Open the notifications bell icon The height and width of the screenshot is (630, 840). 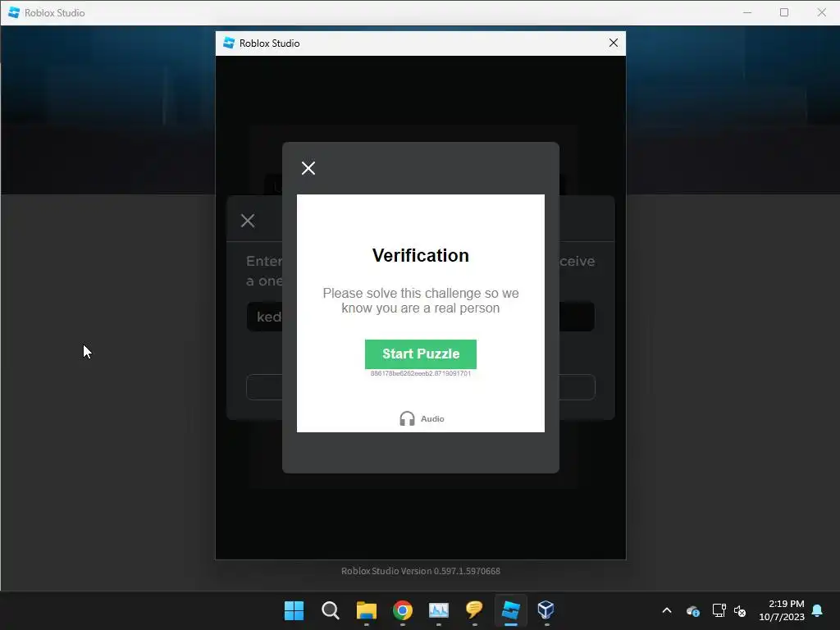[817, 610]
